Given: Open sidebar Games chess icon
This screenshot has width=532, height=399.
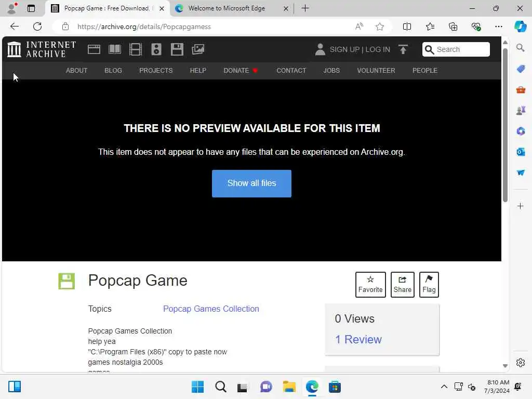Looking at the screenshot, I should 521,110.
